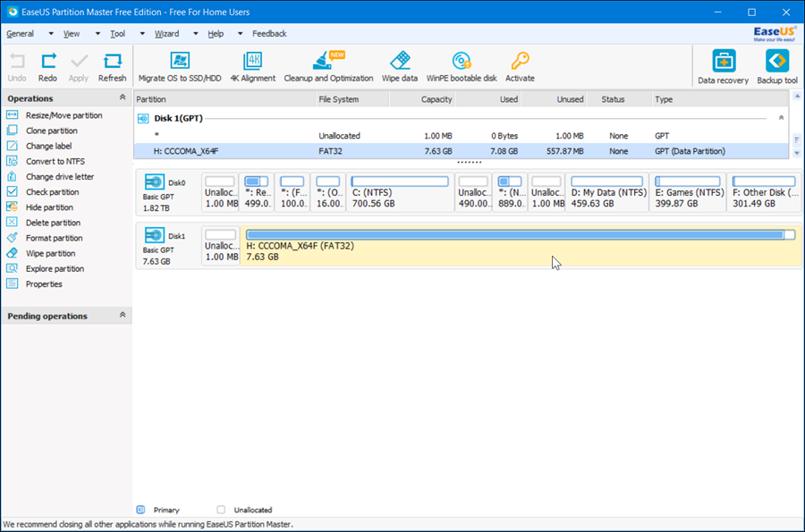
Task: Open the Help menu
Action: tap(216, 34)
